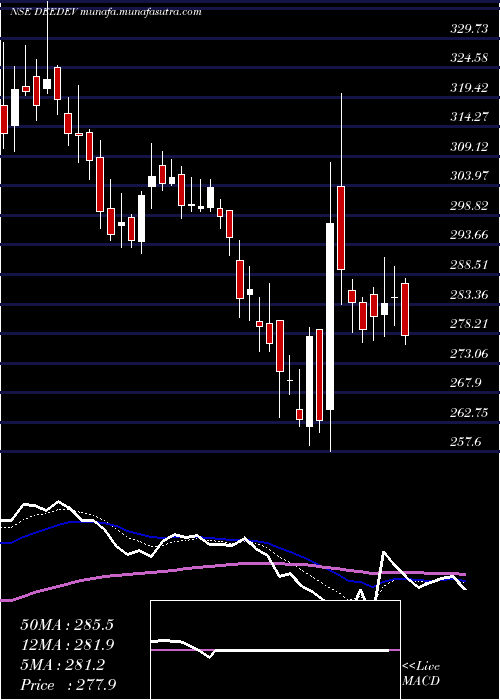This screenshot has height=700, width=500.
Task: Click the tallest white candle of the rally
Action: click(x=330, y=316)
